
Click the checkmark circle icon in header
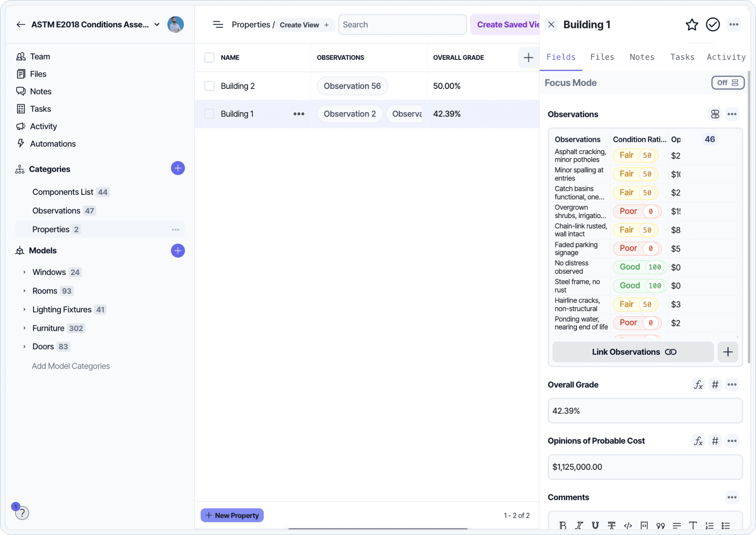point(712,25)
